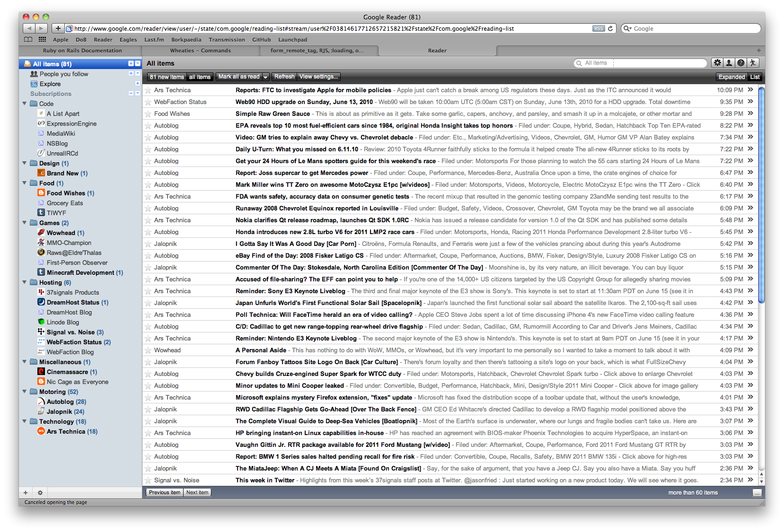Switch to the Wheaties – Commands tab

point(201,51)
